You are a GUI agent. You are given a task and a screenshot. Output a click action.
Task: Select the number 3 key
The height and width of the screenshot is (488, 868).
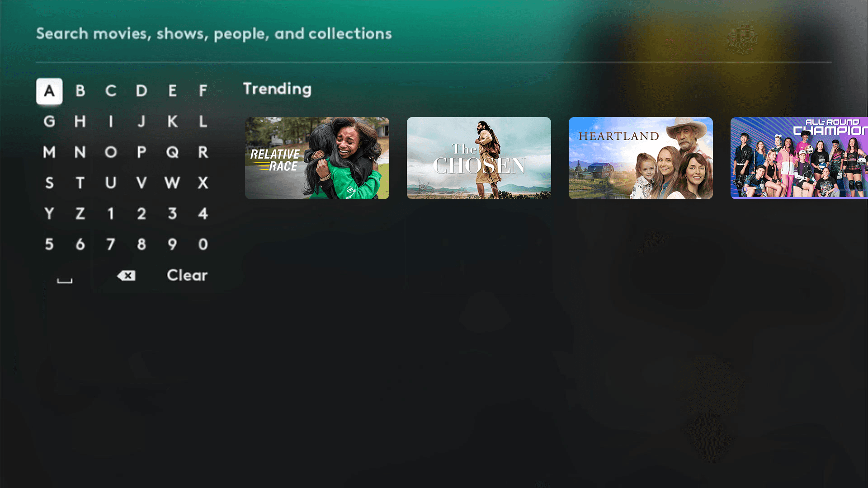(172, 214)
